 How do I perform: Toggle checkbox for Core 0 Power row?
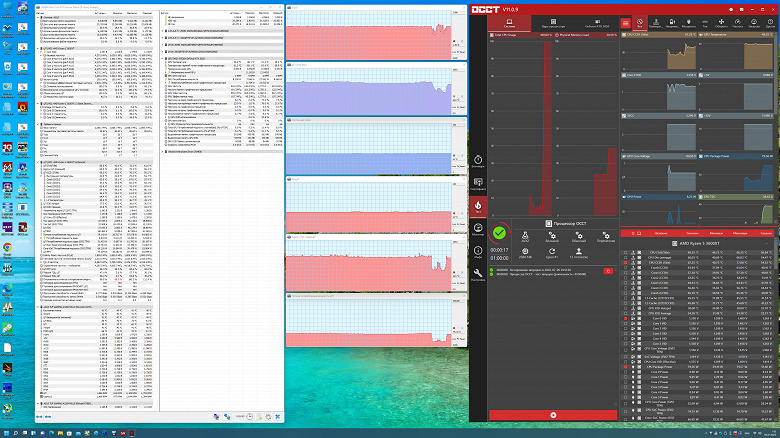click(626, 372)
